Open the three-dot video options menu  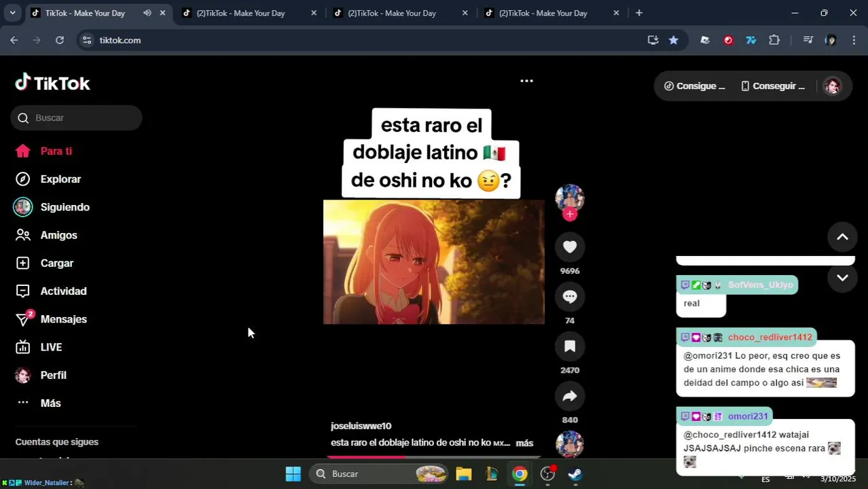(526, 81)
